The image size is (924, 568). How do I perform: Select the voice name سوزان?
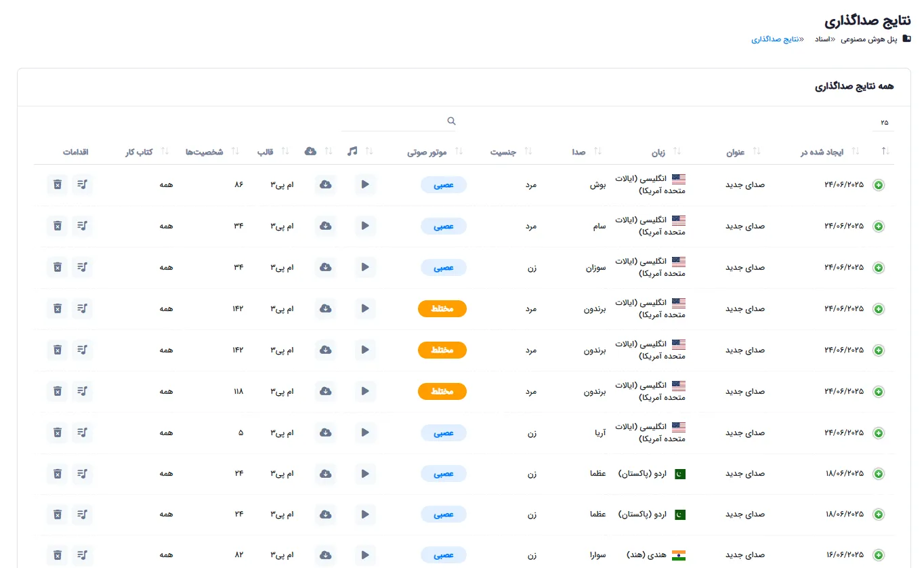(x=595, y=268)
